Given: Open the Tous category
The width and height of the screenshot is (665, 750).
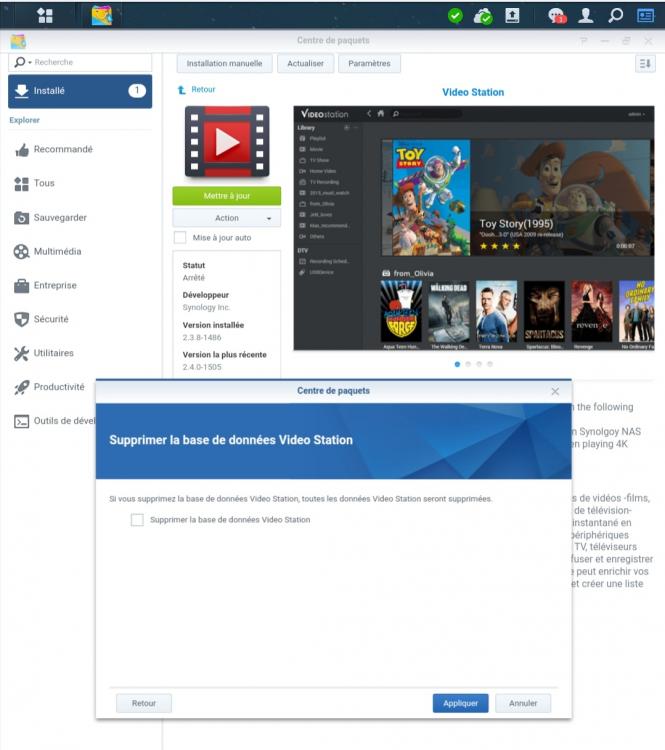Looking at the screenshot, I should coord(34,183).
